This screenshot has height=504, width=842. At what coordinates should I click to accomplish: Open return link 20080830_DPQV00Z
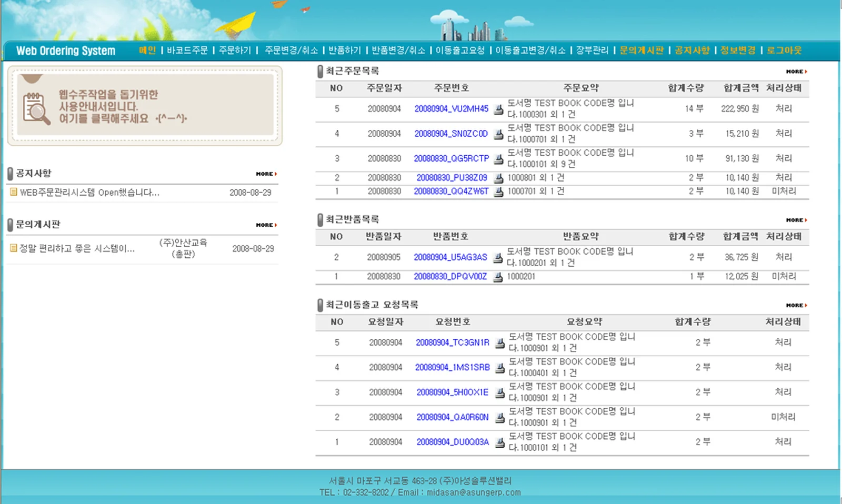click(450, 276)
